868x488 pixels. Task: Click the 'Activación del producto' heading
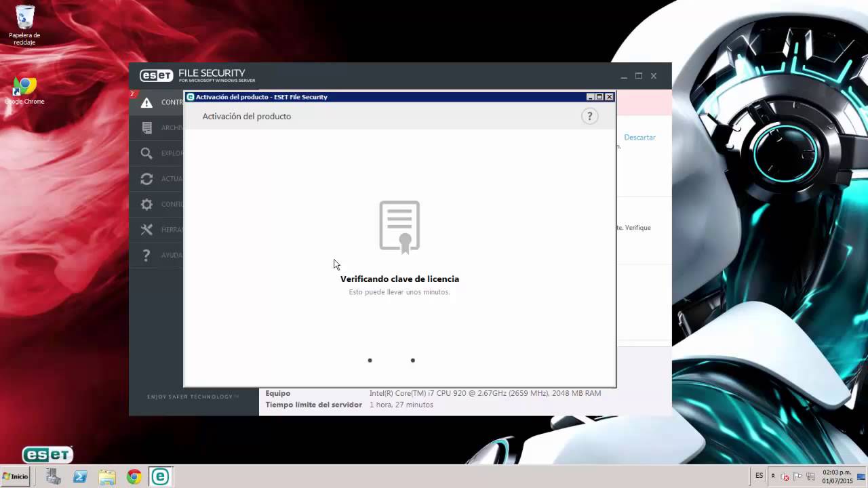tap(247, 117)
